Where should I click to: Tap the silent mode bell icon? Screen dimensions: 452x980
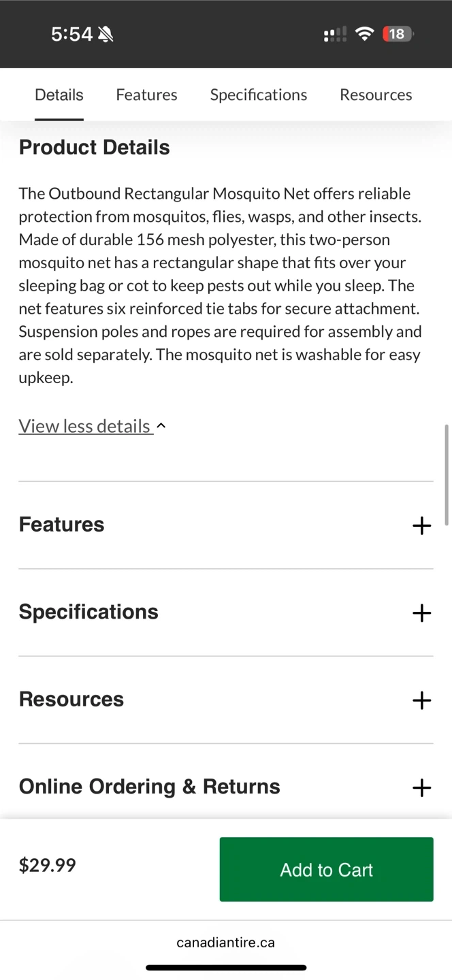106,34
